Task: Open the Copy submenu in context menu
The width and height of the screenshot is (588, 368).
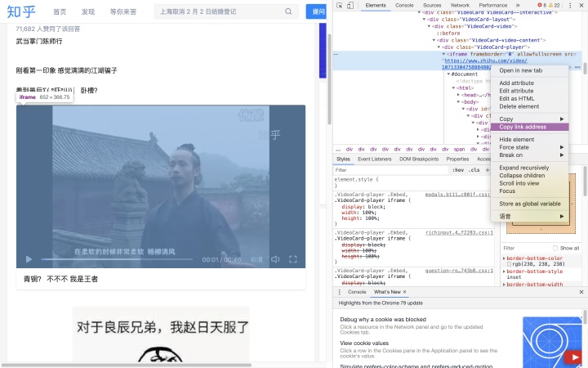Action: [x=529, y=119]
